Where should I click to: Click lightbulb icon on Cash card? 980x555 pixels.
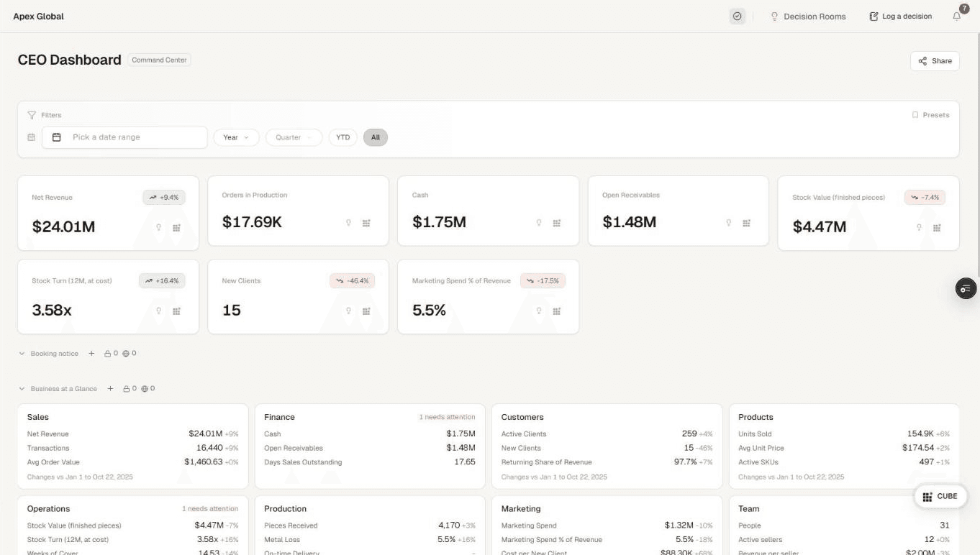(x=539, y=223)
